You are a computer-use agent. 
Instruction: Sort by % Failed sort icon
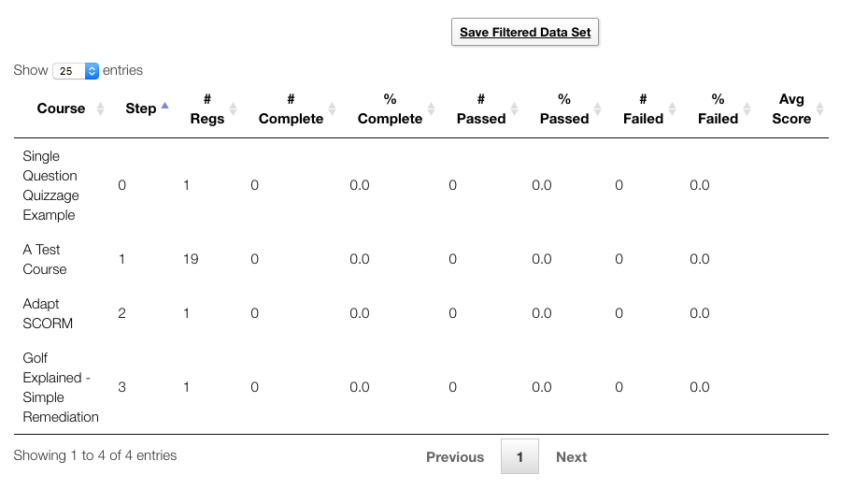click(747, 108)
